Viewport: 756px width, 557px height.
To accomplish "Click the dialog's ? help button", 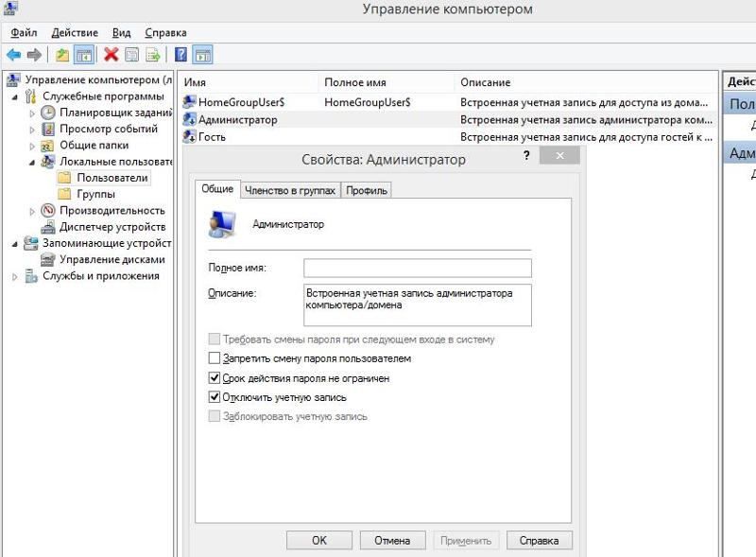I will (526, 155).
